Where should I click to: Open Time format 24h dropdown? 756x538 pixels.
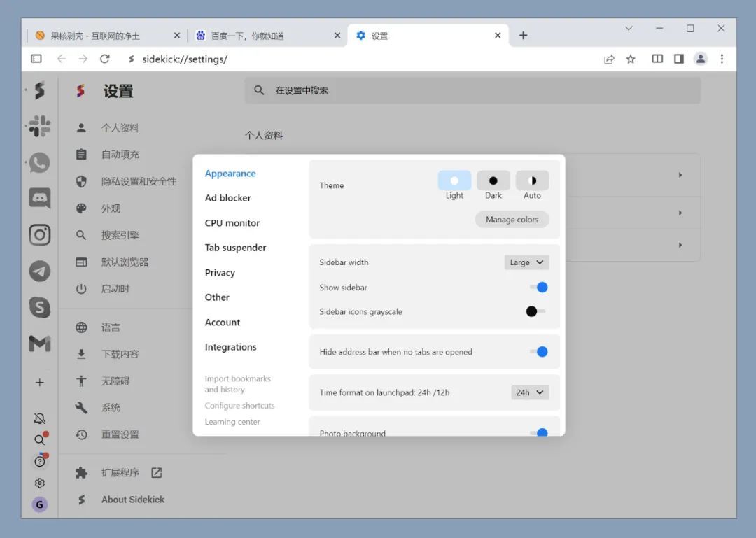pos(530,392)
